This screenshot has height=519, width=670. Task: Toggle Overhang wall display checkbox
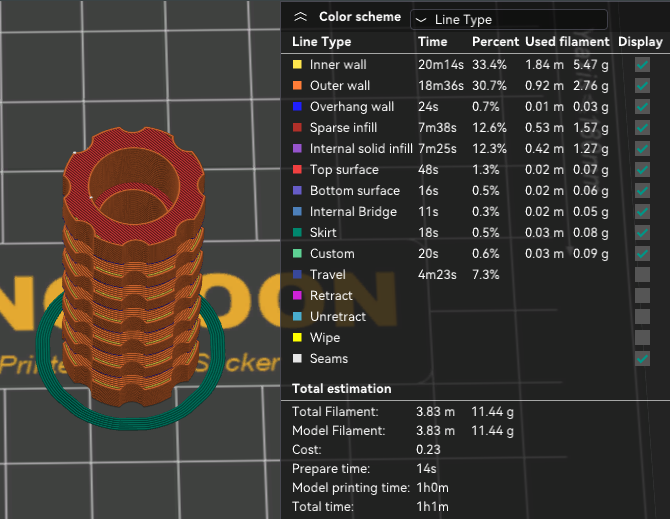tap(642, 107)
